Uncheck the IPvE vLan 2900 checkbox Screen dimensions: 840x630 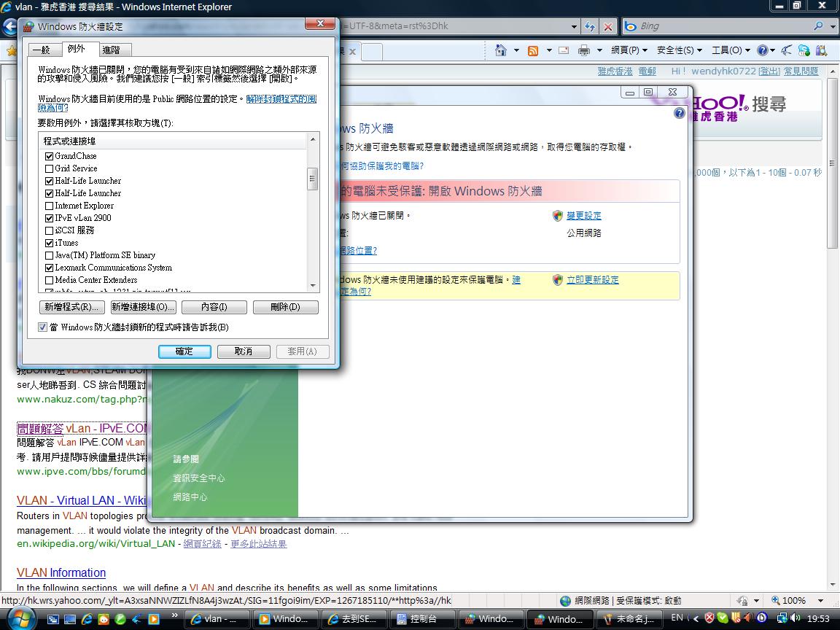50,218
